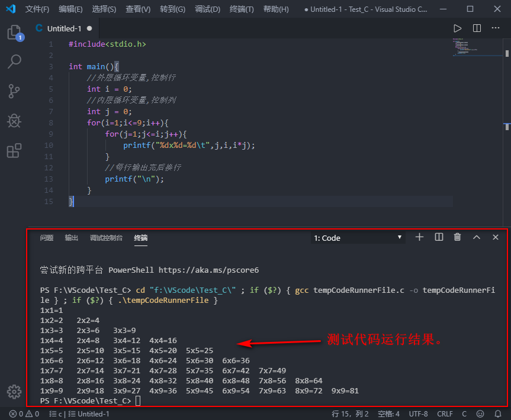Open the Run and Debug panel
This screenshot has height=420, width=511.
tap(14, 121)
